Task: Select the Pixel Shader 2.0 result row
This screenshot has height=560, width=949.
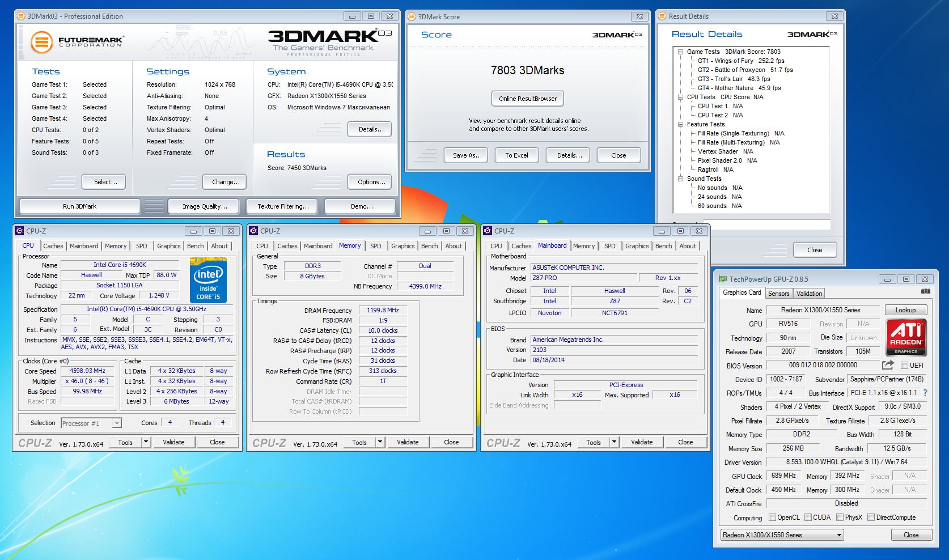Action: pyautogui.click(x=727, y=160)
